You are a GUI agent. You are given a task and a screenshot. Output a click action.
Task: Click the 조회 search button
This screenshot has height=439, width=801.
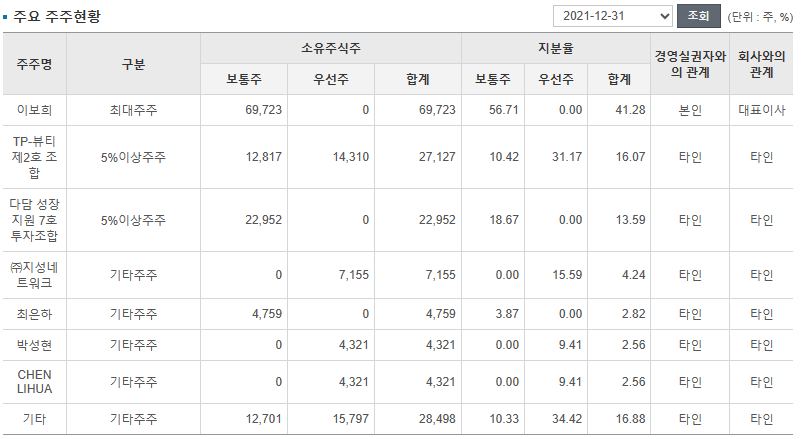tap(698, 16)
